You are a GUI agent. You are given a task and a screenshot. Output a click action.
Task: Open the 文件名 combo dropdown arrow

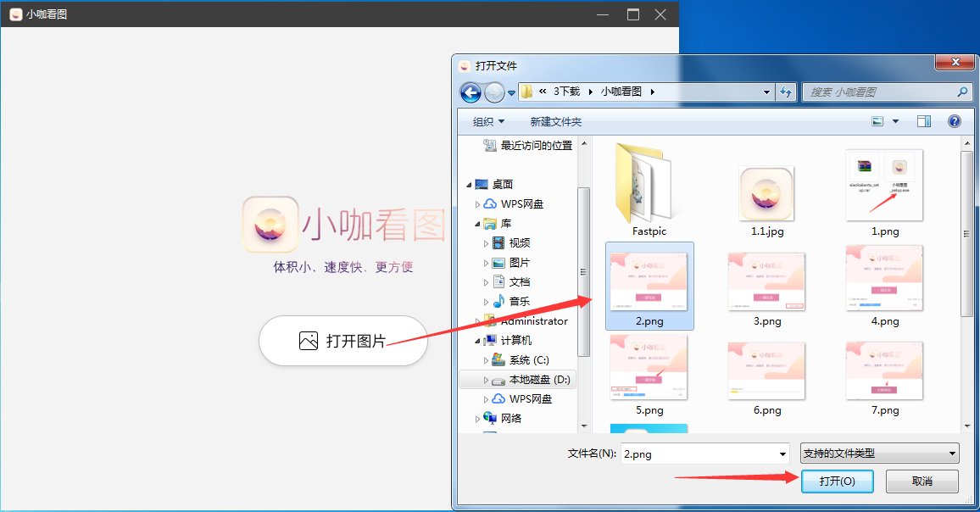[x=783, y=454]
